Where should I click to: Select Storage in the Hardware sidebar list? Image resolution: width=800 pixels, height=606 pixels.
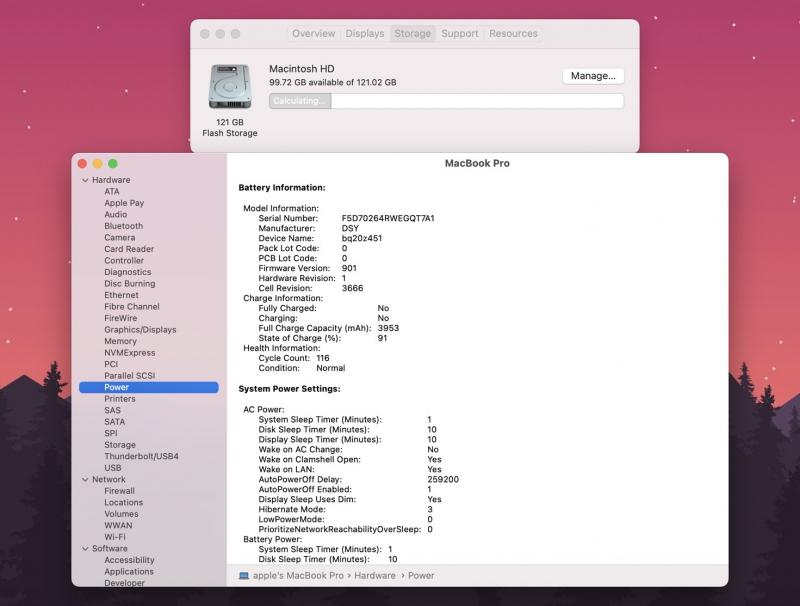(120, 445)
